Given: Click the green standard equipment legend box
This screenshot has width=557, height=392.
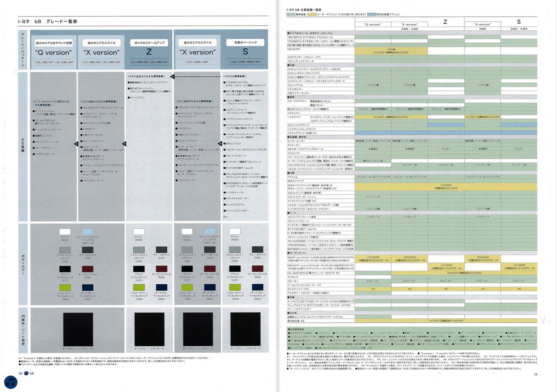Looking at the screenshot, I should pyautogui.click(x=291, y=14).
